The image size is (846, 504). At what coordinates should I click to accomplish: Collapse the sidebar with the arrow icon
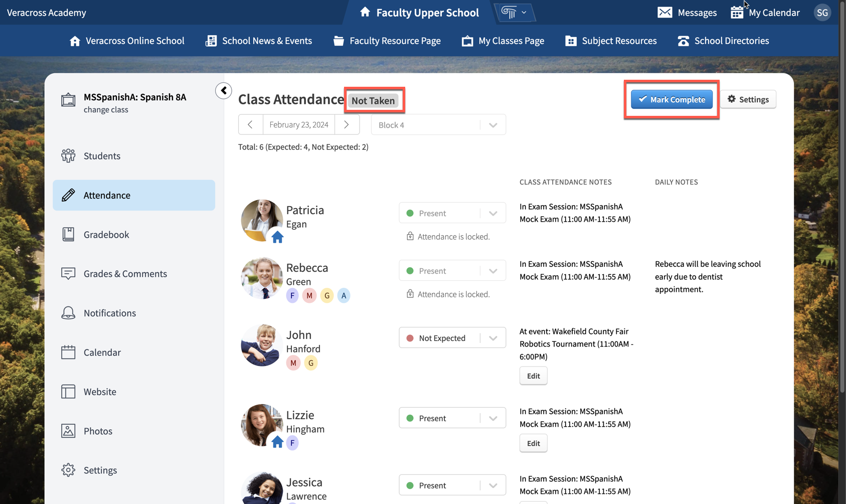coord(224,91)
